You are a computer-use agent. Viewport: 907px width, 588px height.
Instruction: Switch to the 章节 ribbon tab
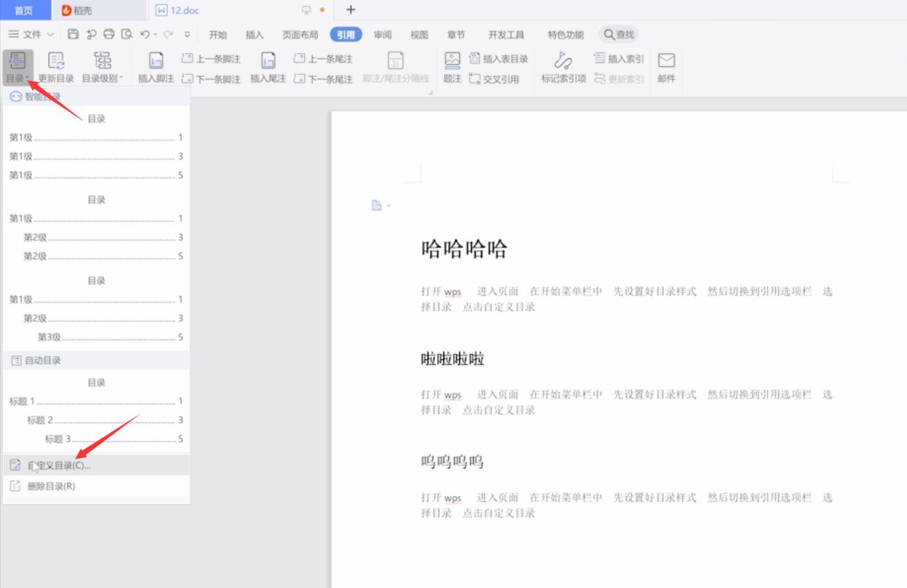(455, 35)
